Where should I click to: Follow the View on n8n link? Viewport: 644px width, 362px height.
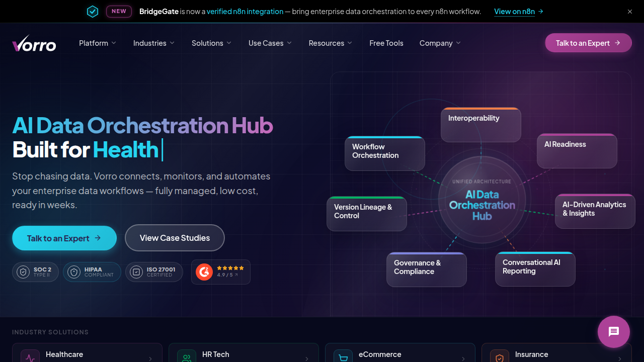519,12
